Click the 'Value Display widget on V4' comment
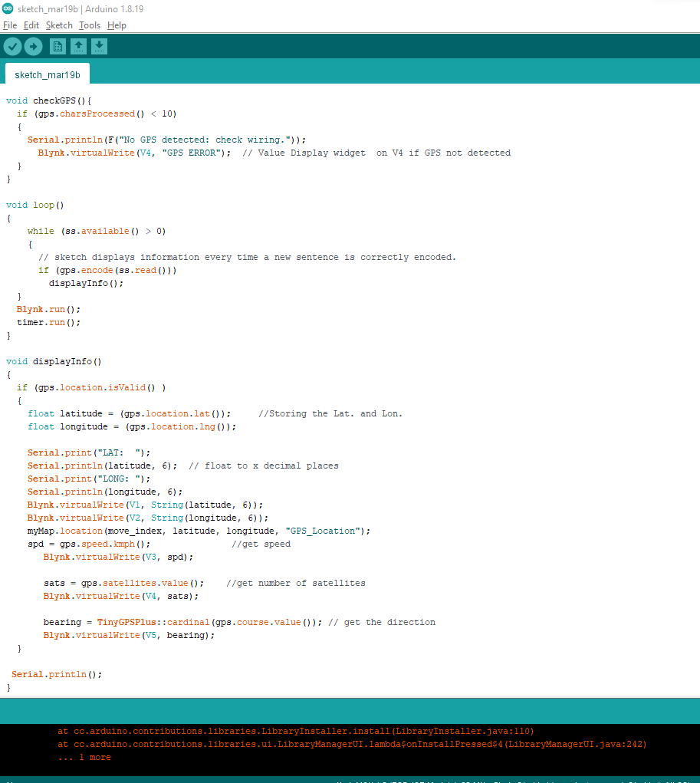 point(376,153)
